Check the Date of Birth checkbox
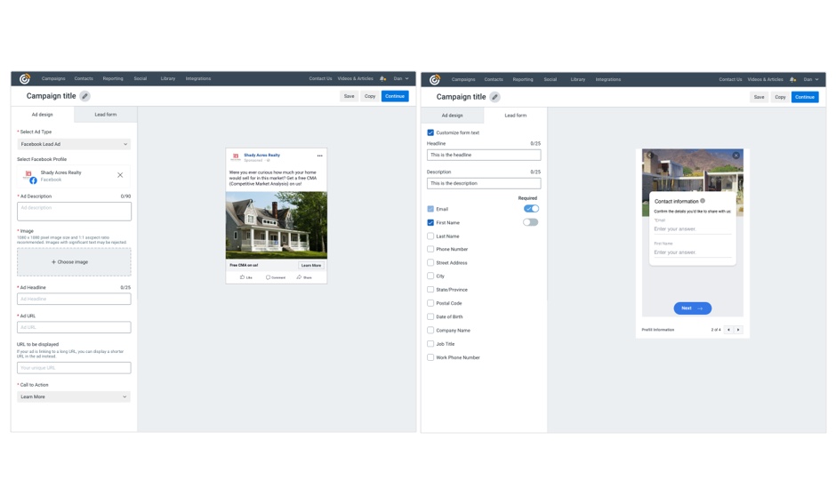Image resolution: width=836 pixels, height=504 pixels. tap(430, 316)
